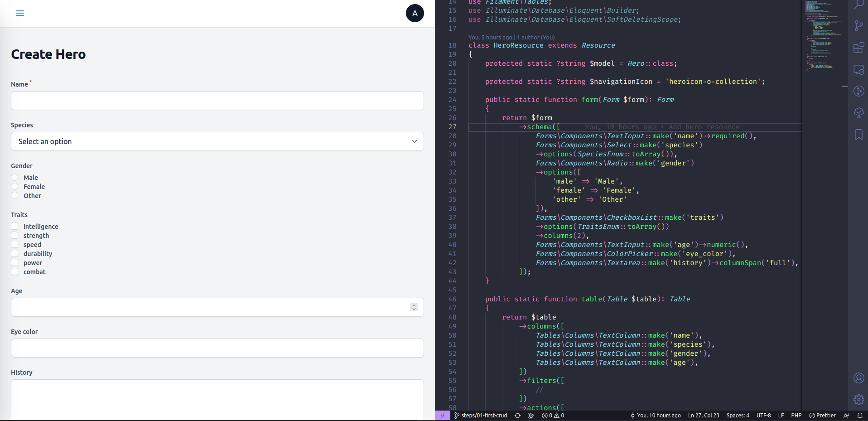Open the Eye color picker field
Screen dimensions: 868x421
(217, 348)
